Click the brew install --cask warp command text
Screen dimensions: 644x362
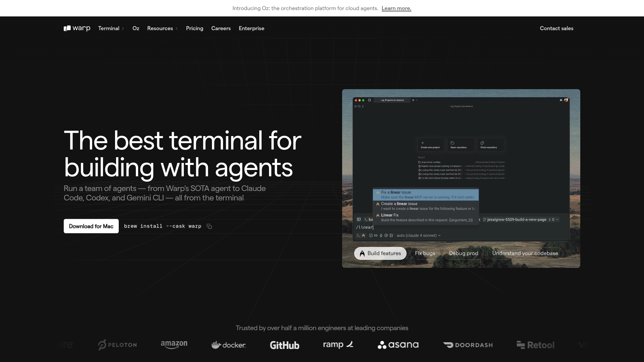163,226
